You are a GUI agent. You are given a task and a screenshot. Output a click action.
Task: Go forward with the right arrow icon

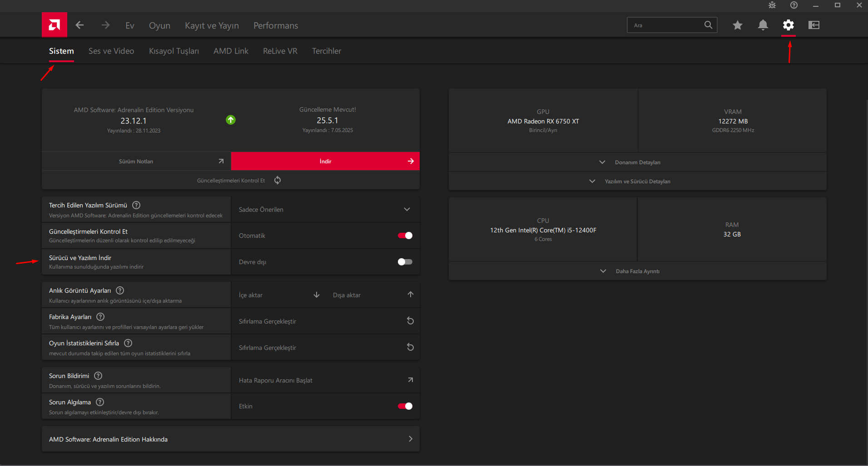pyautogui.click(x=105, y=25)
